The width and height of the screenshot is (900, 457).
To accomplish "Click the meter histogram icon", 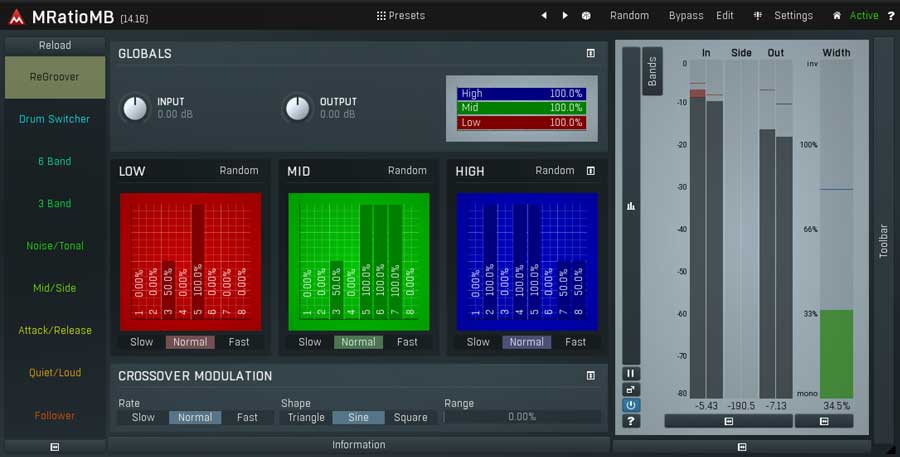I will pos(631,206).
